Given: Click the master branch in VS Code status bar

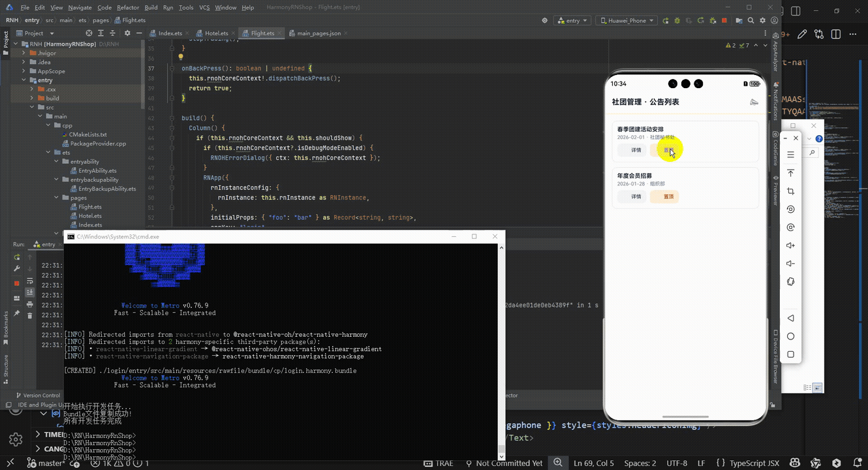Looking at the screenshot, I should tap(44, 463).
